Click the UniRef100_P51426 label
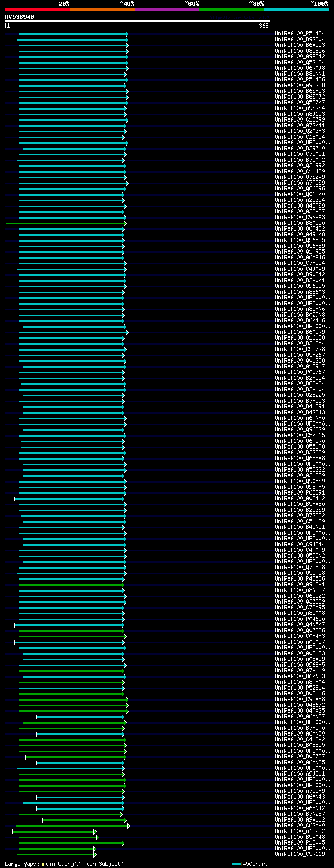The height and width of the screenshot is (868, 334). 300,80
